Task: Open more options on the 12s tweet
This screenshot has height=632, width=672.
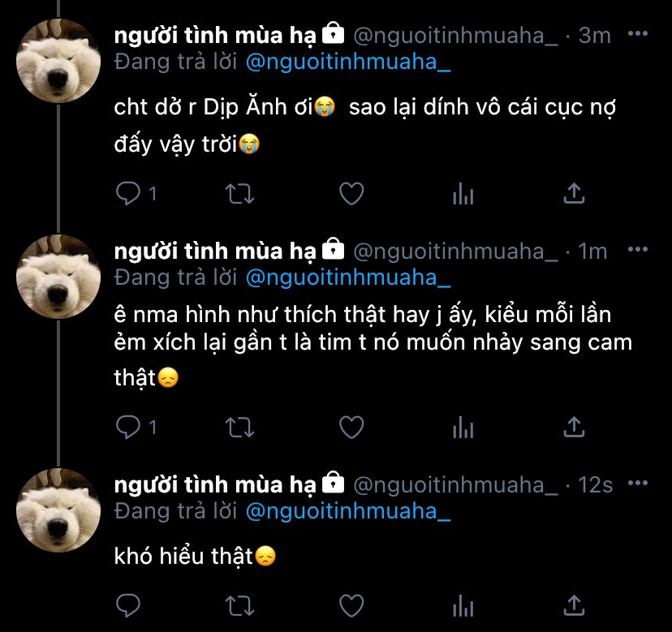Action: [x=639, y=484]
